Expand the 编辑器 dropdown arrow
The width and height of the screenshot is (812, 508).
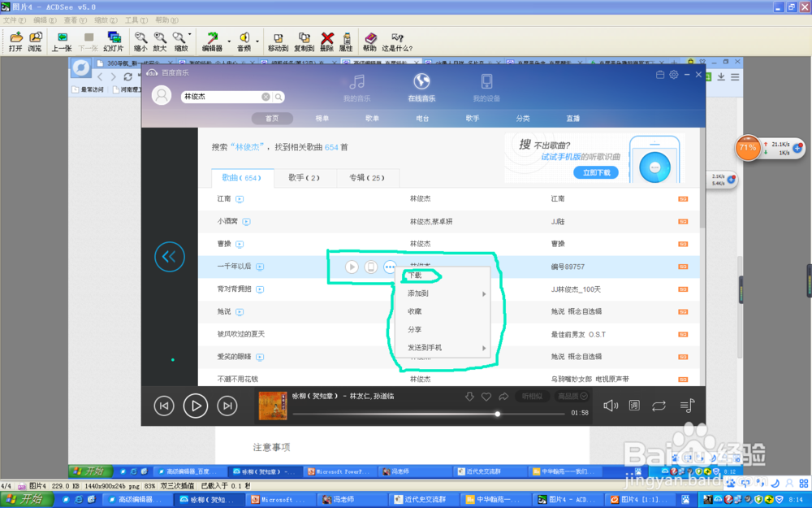(229, 41)
